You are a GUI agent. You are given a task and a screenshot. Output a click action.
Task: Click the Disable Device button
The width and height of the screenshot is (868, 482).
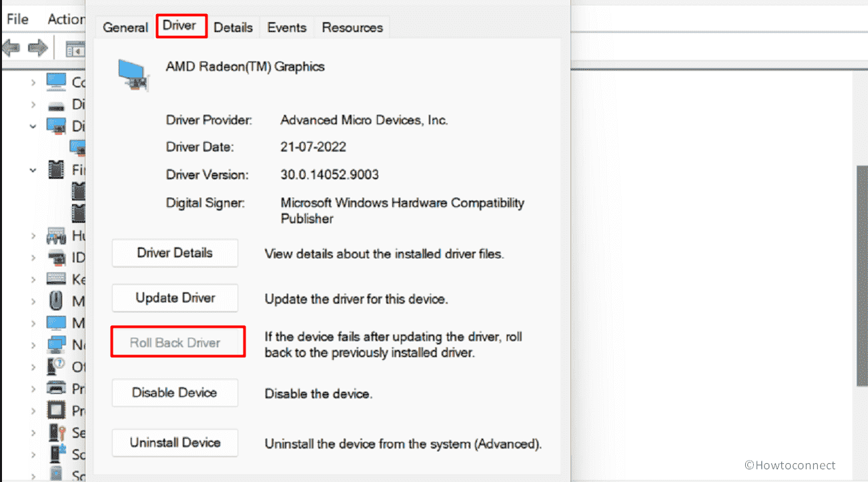pyautogui.click(x=175, y=393)
